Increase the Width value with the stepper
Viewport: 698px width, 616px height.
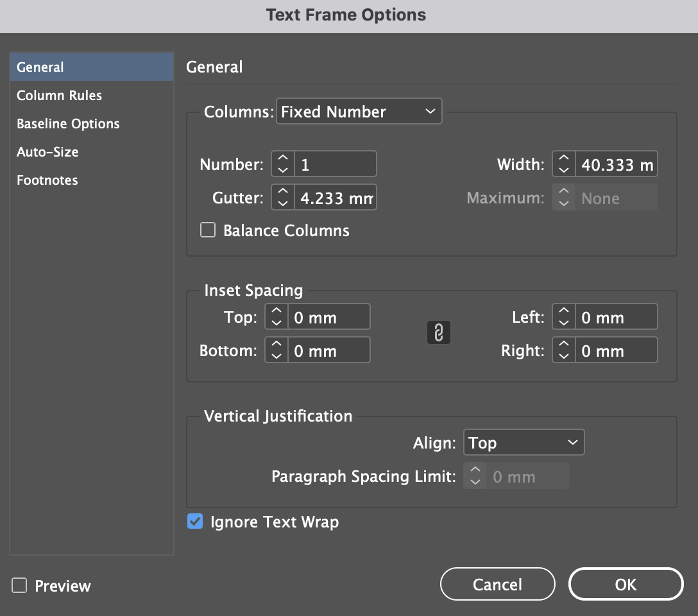click(563, 159)
